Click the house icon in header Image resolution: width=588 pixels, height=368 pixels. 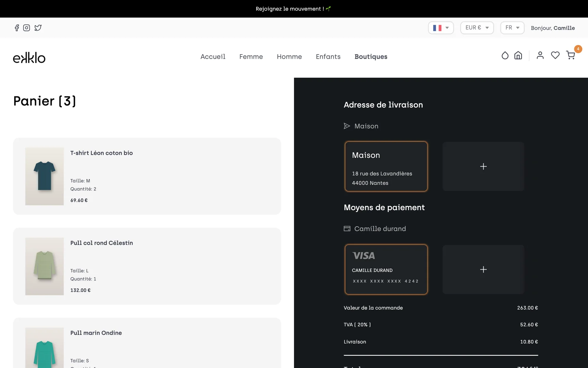click(x=518, y=56)
